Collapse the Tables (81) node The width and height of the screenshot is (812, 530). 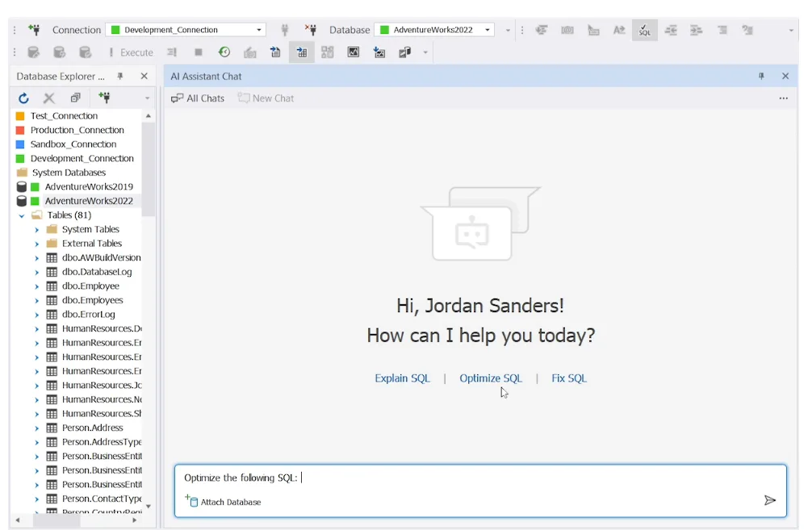click(22, 215)
